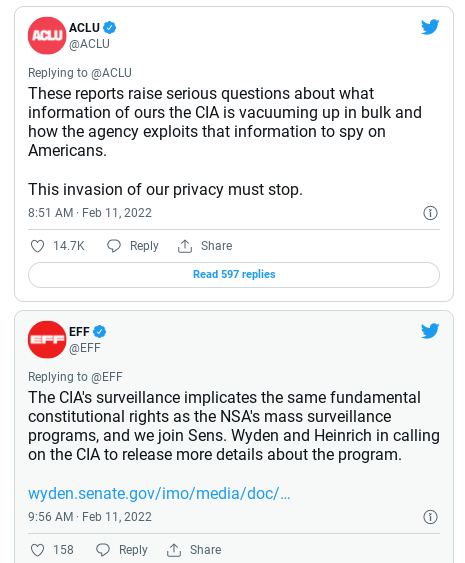The width and height of the screenshot is (465, 563).
Task: Click the EFF verified badge
Action: (x=99, y=332)
